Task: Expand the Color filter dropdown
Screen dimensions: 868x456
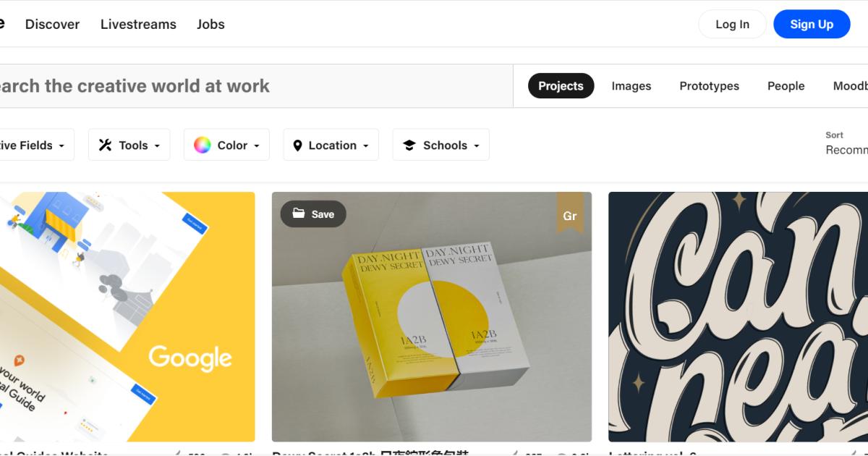Action: click(x=256, y=145)
